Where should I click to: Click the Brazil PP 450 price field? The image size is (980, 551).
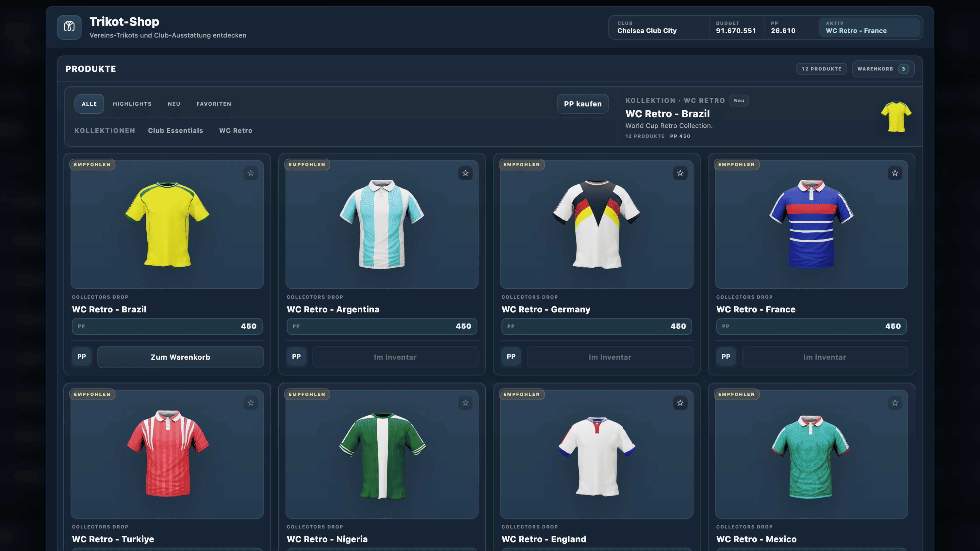click(x=167, y=326)
